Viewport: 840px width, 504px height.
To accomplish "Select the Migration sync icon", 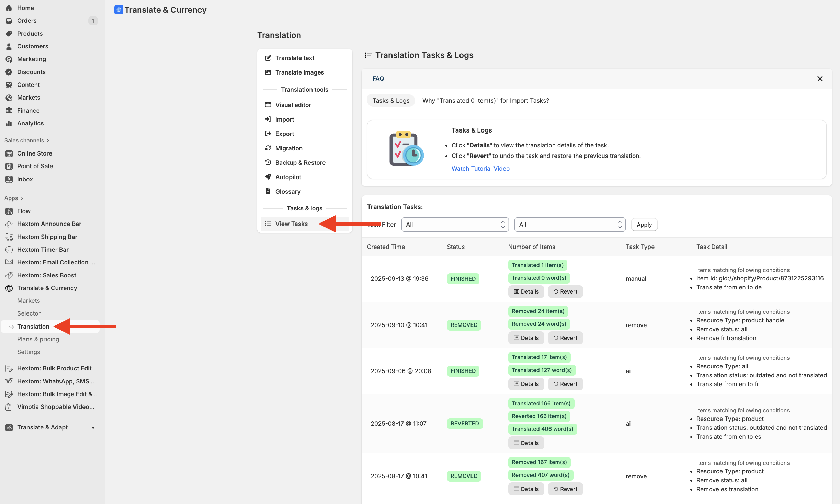I will click(x=268, y=148).
